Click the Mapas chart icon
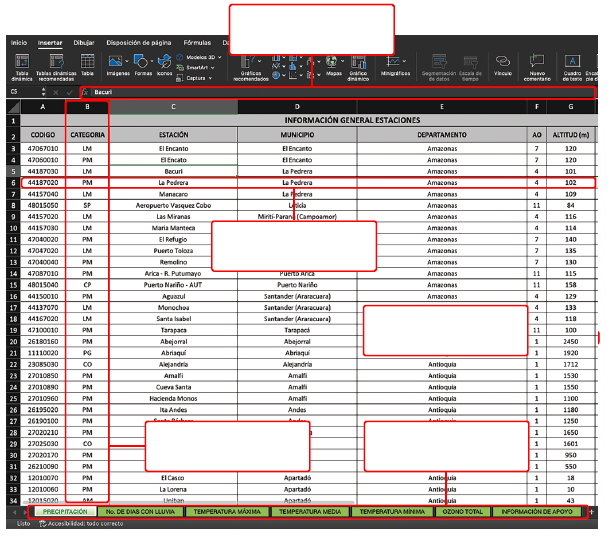Viewport: 611px width, 538px height. click(332, 61)
